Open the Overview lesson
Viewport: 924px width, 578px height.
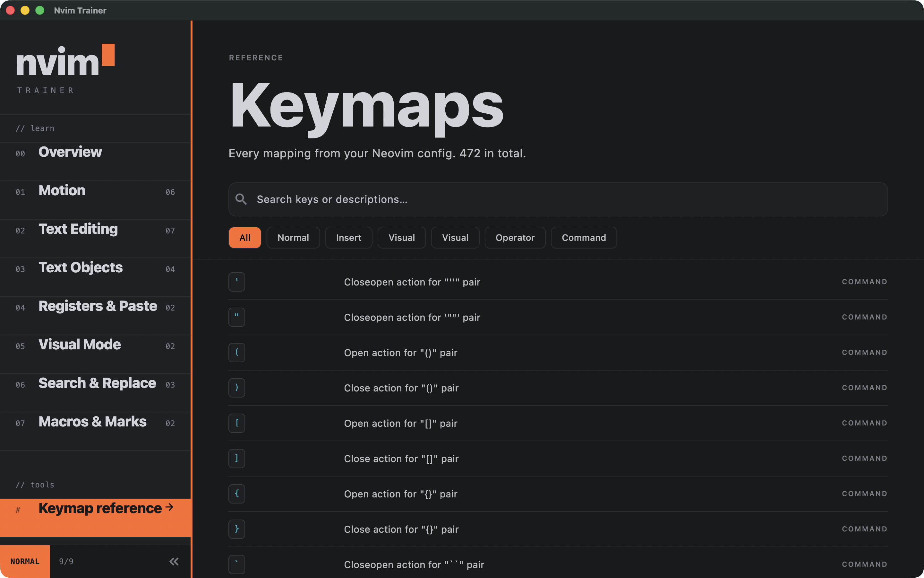pos(95,161)
